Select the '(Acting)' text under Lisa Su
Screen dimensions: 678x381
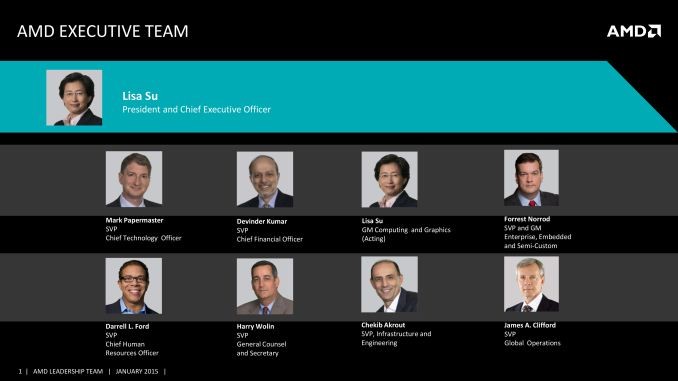point(374,238)
